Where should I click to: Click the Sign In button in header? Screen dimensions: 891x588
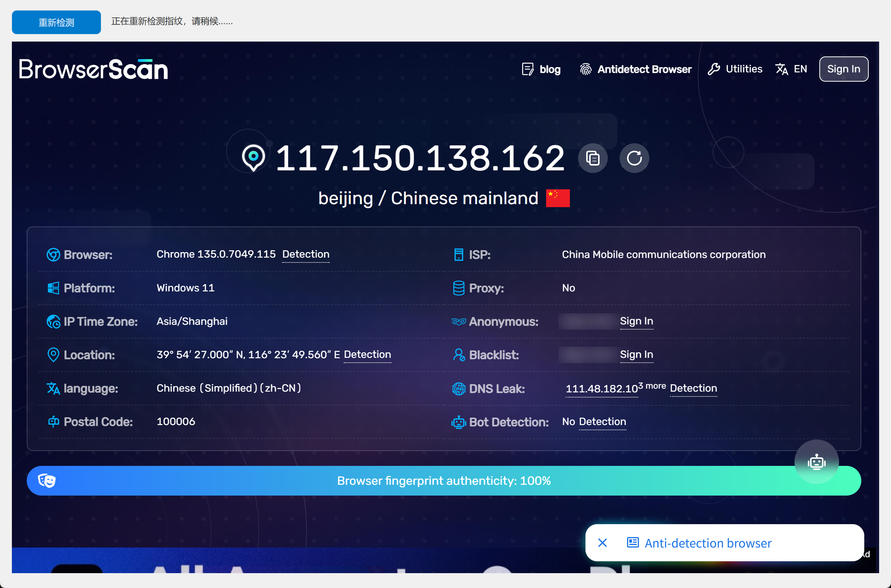pos(843,69)
